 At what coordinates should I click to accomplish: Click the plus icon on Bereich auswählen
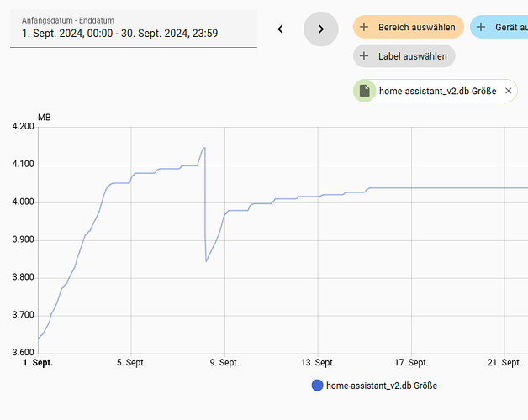364,27
